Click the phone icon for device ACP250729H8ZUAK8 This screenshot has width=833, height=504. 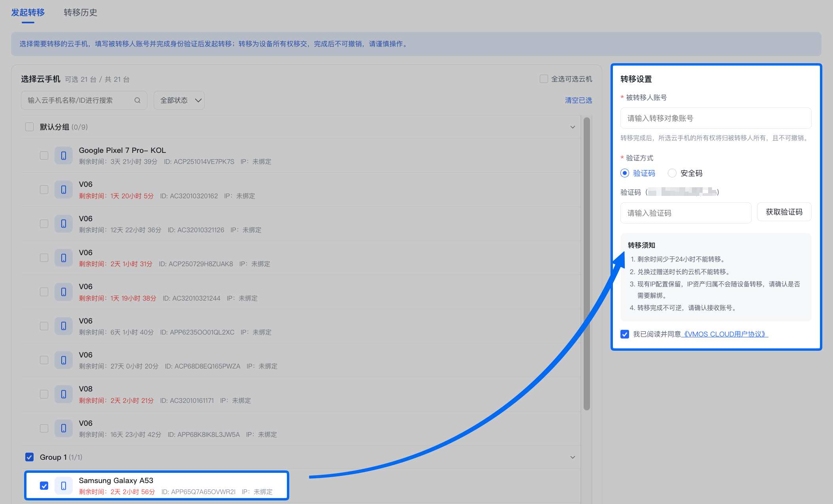coord(64,258)
